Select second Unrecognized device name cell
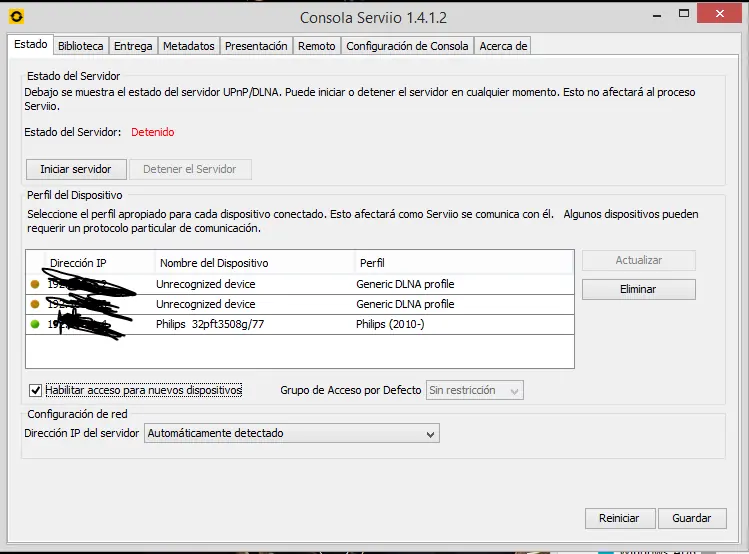 (206, 304)
